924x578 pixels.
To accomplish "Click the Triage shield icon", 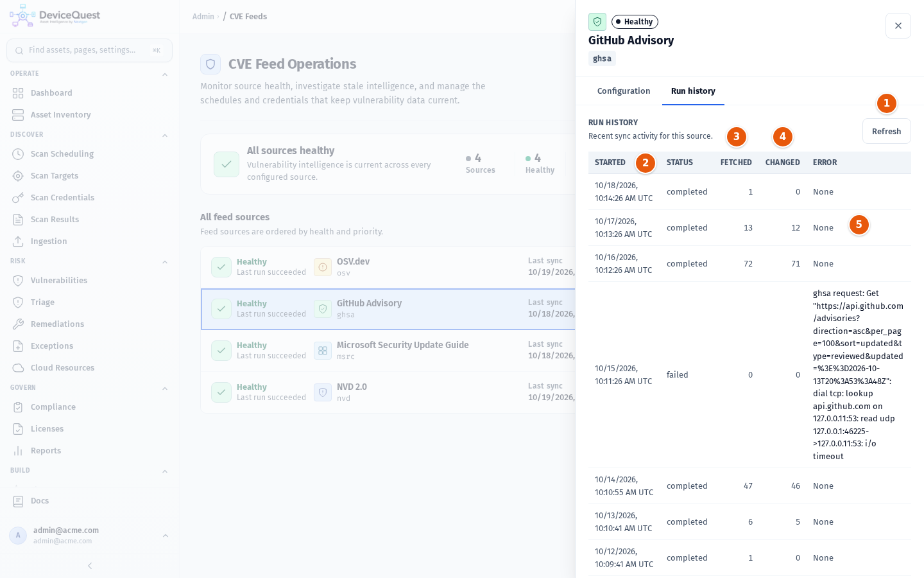I will [18, 302].
